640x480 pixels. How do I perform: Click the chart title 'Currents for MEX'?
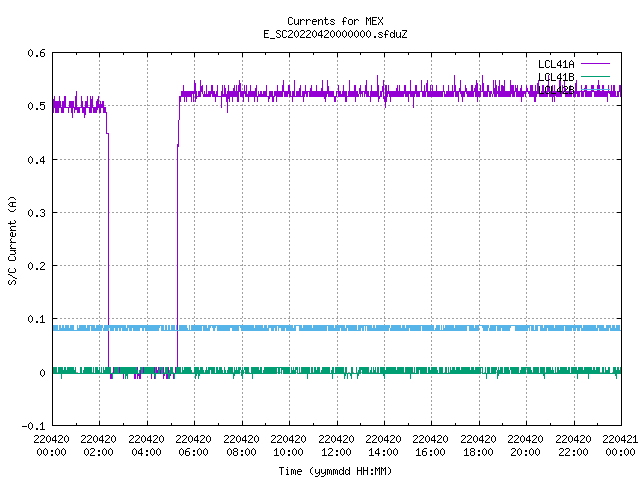(335, 21)
